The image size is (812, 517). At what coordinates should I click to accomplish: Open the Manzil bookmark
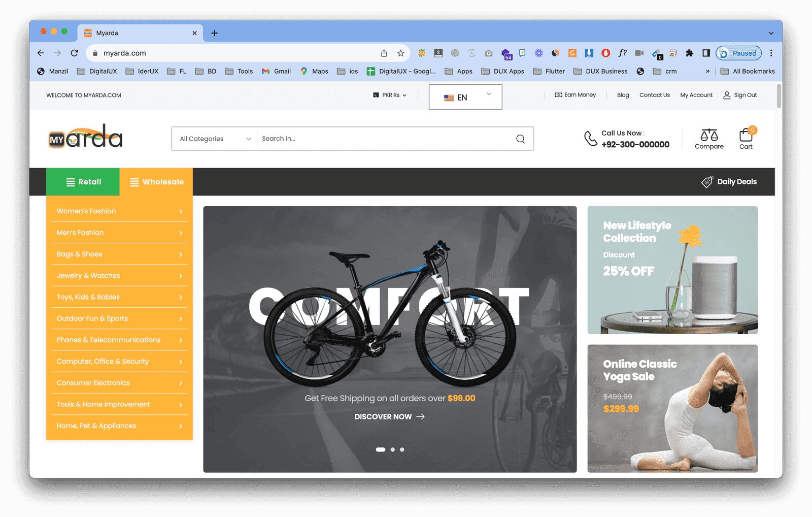pyautogui.click(x=53, y=71)
